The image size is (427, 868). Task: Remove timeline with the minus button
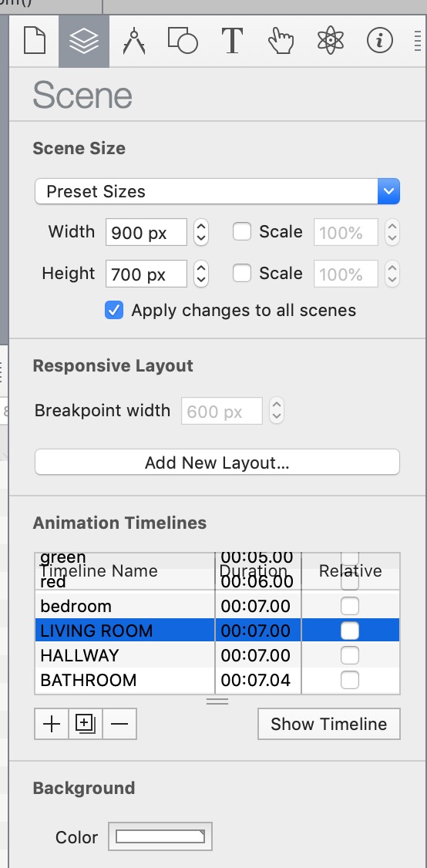[x=119, y=724]
